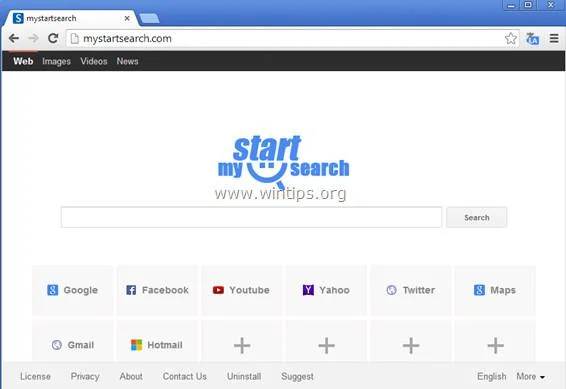Screen dimensions: 566x389
Task: Click the page icon in address bar
Action: [74, 38]
